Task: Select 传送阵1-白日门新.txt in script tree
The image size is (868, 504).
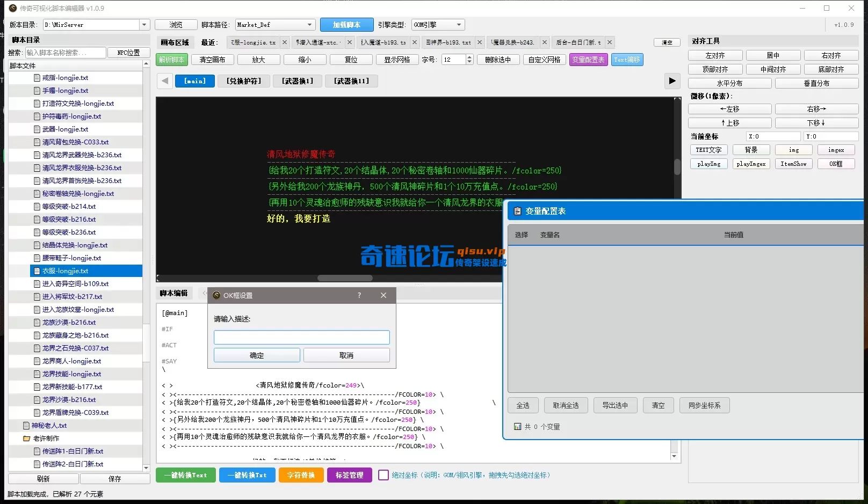Action: tap(73, 451)
